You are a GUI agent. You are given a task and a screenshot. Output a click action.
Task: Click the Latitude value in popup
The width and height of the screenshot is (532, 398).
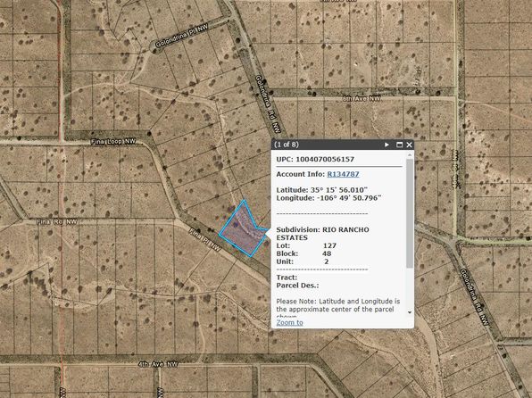pyautogui.click(x=339, y=190)
